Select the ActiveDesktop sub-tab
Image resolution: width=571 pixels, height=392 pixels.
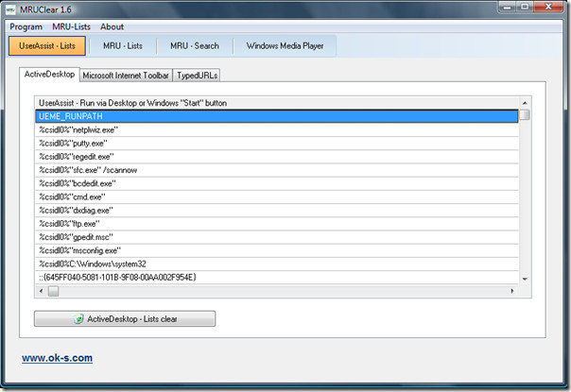click(49, 75)
